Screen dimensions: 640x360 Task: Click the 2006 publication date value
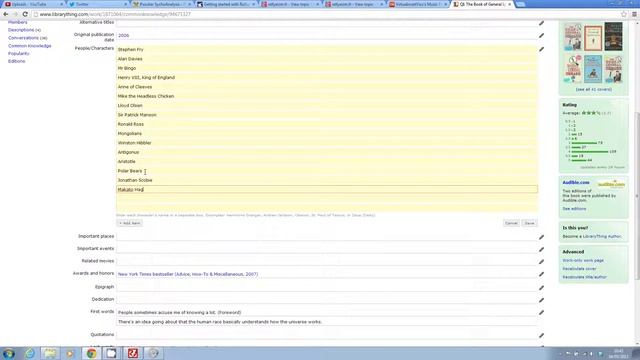pos(123,36)
